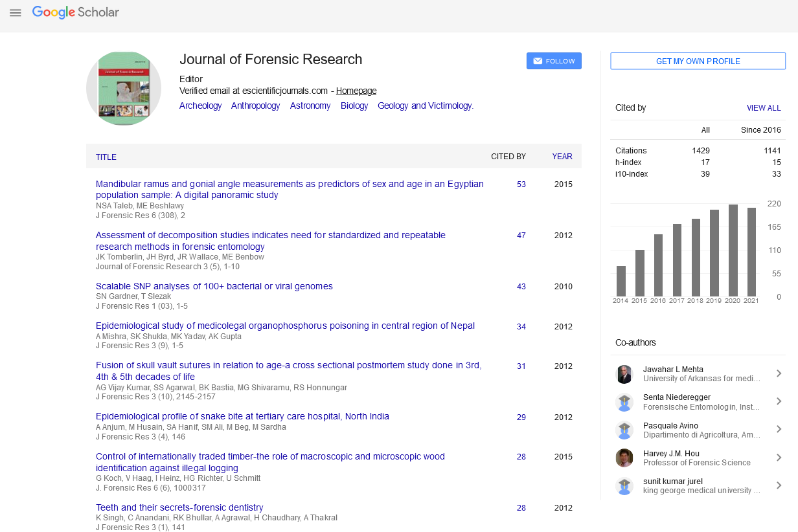Viewport: 798px width, 532px height.
Task: Click sunit kumar jurel's avatar icon
Action: [x=624, y=486]
